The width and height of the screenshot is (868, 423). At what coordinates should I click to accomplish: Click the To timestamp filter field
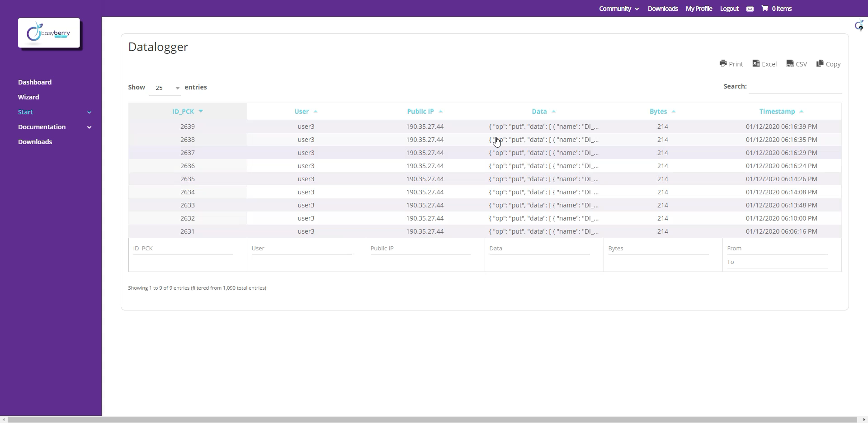coord(777,262)
